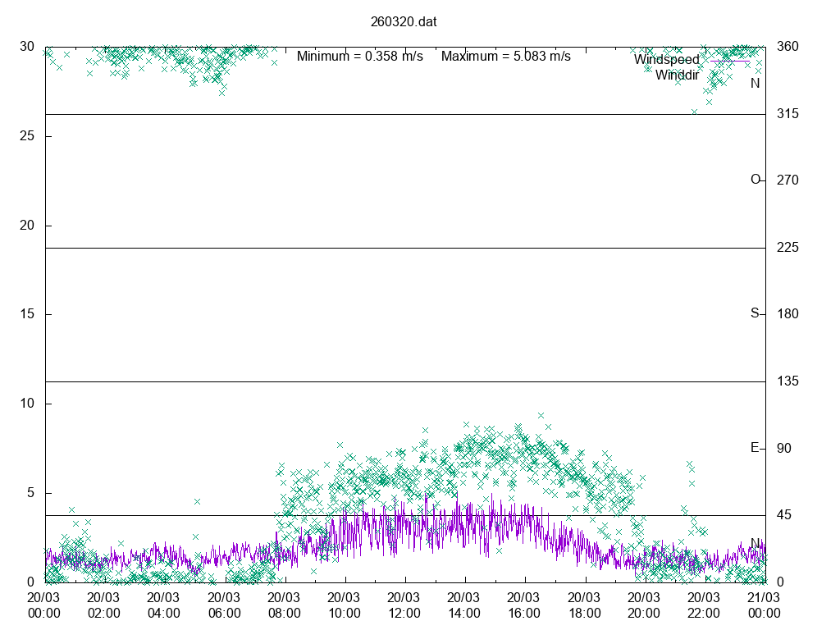This screenshot has width=840, height=630.
Task: Click the right axis value 315
Action: coord(787,114)
